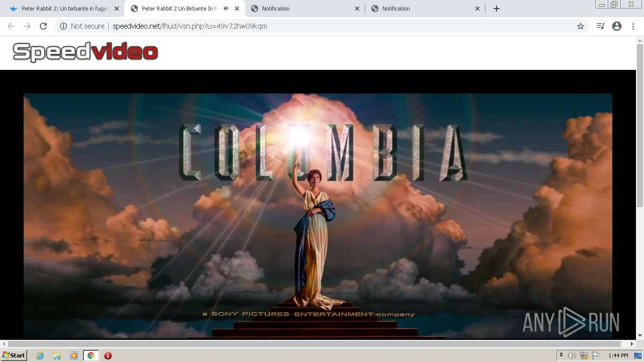
Task: Open the media player taskbar icon
Action: point(74,355)
